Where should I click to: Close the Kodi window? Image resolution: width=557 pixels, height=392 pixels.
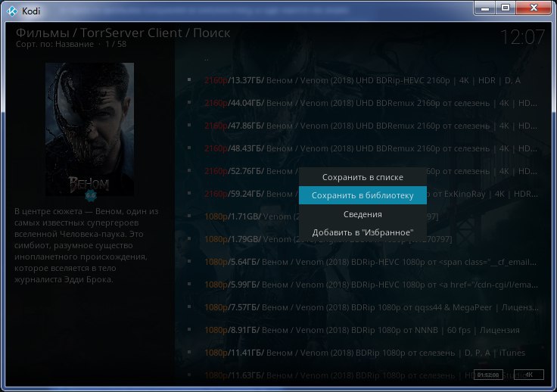tap(534, 8)
